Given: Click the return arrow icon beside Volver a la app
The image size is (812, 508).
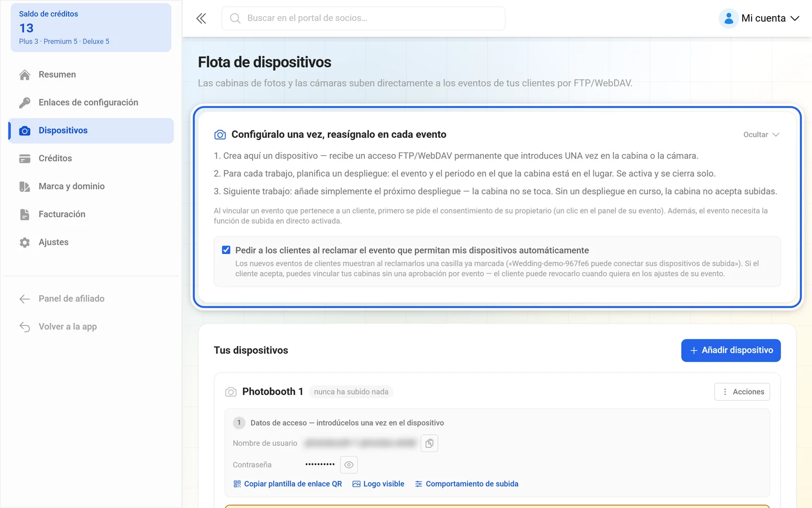Looking at the screenshot, I should click(x=25, y=327).
